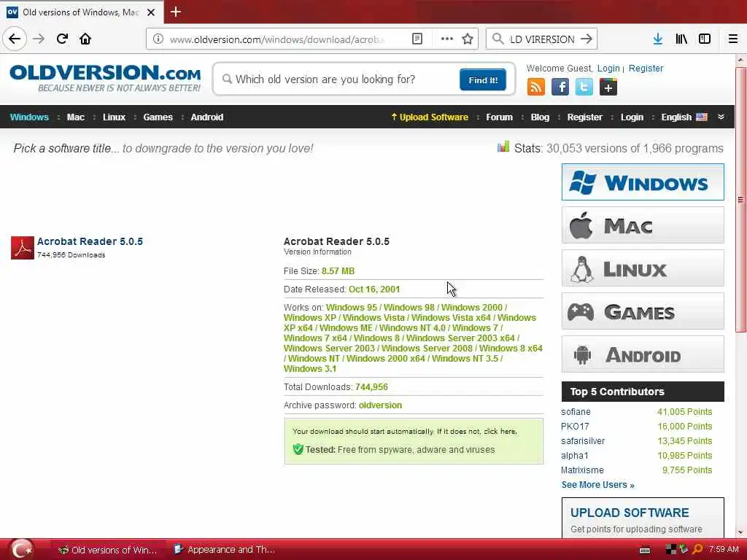Click the stats bar chart icon
The image size is (747, 560).
503,147
